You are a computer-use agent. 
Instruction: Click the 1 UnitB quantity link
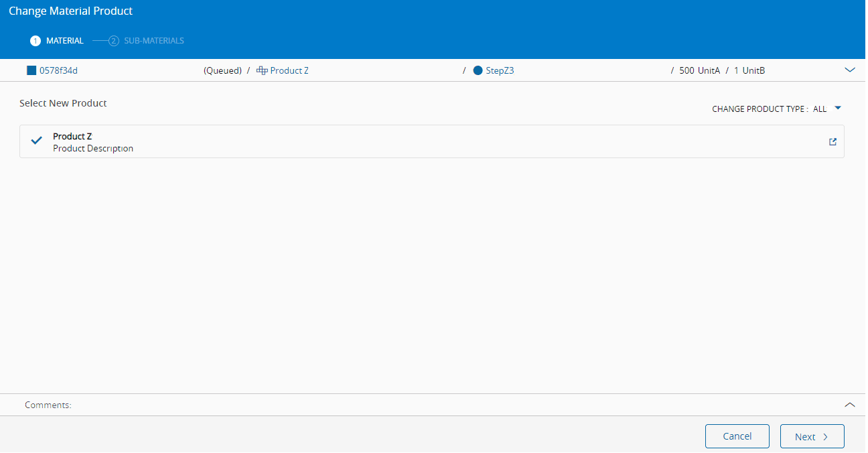click(749, 70)
